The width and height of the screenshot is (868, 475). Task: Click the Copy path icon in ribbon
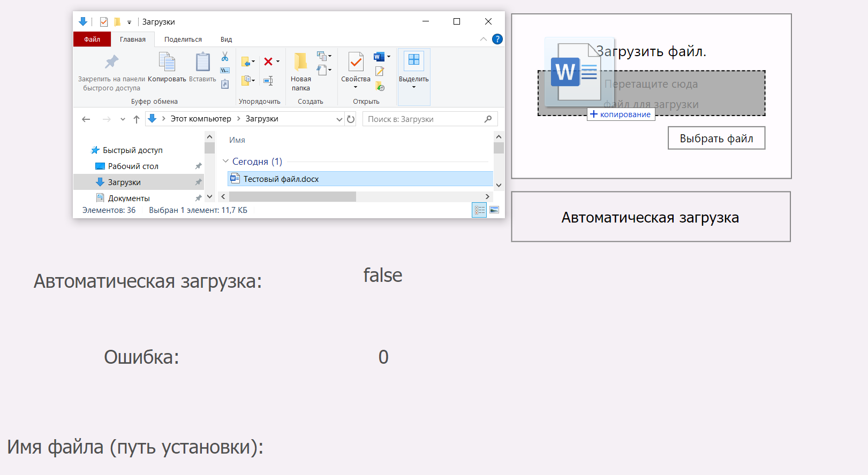[x=225, y=70]
